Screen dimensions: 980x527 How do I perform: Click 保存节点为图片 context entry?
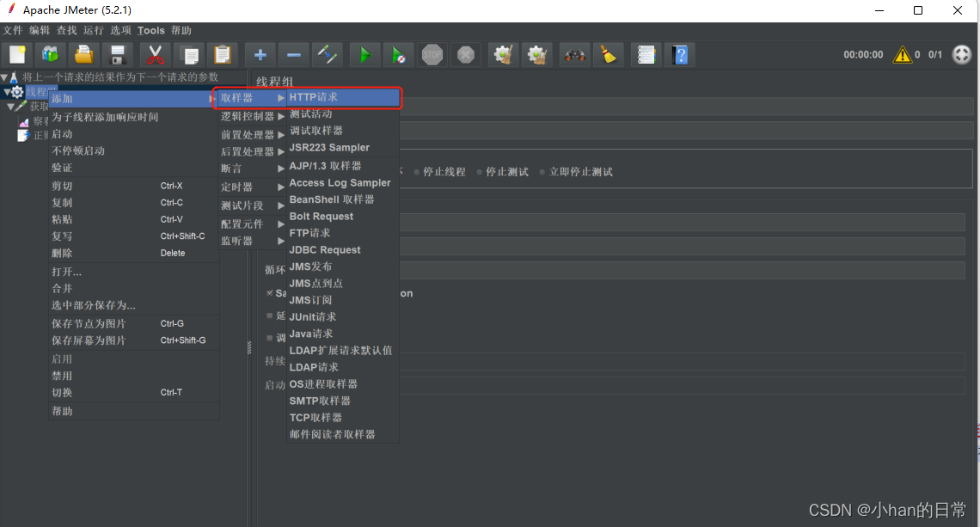coord(134,324)
